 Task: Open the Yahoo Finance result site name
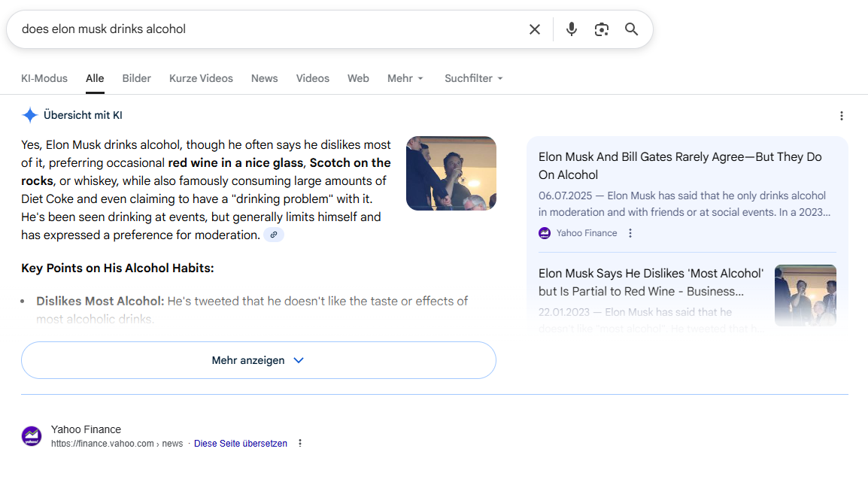(x=86, y=429)
